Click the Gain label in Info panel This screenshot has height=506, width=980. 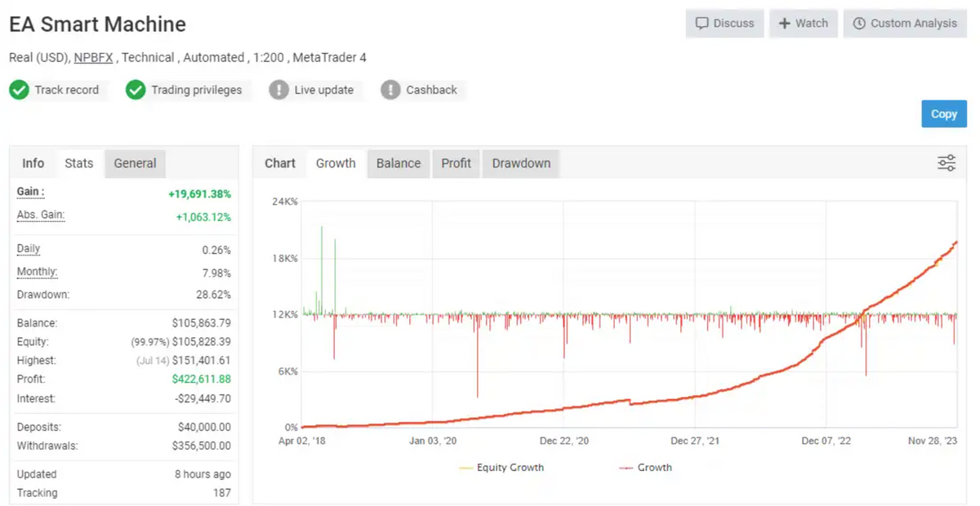30,192
